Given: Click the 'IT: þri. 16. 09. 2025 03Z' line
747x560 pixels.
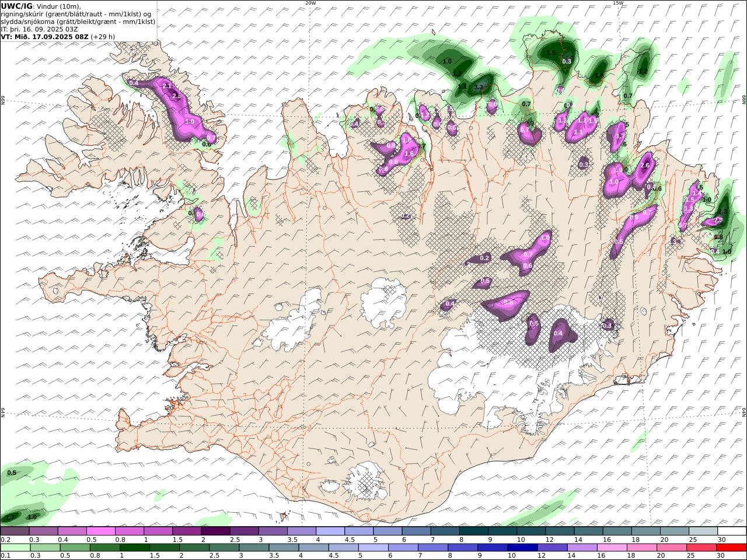Looking at the screenshot, I should (x=39, y=29).
